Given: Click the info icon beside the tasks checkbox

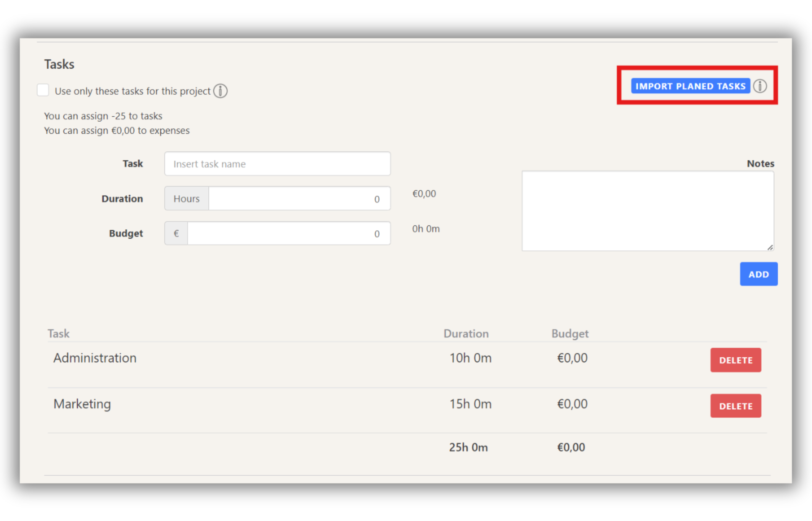Looking at the screenshot, I should 221,91.
